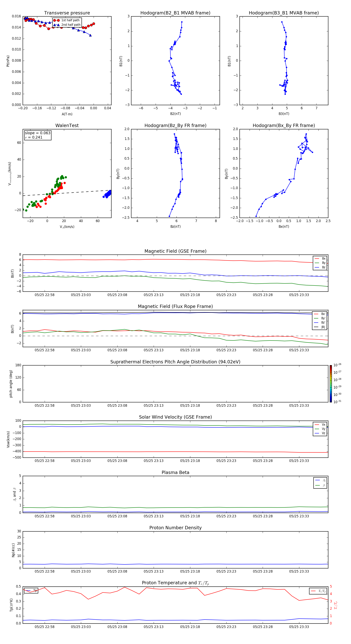Click the 'Bz(nT)' x-axis label
The height and width of the screenshot is (644, 351).
pos(175,227)
